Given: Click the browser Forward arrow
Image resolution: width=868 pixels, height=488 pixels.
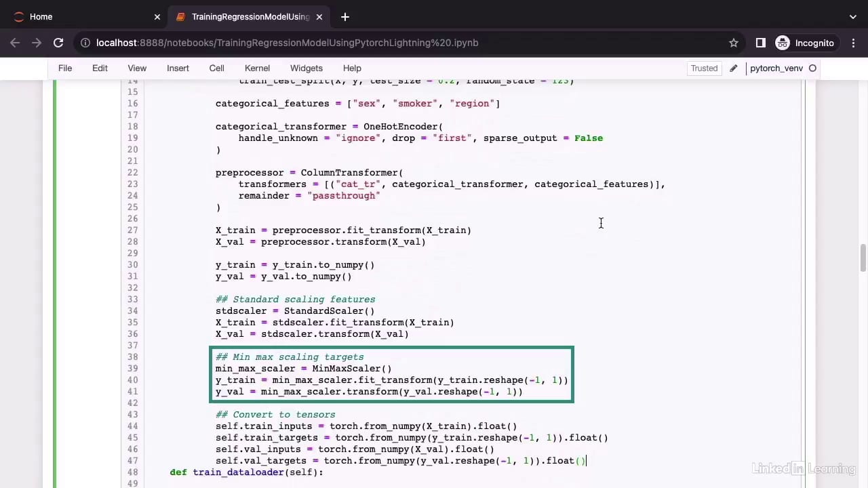Looking at the screenshot, I should 37,43.
